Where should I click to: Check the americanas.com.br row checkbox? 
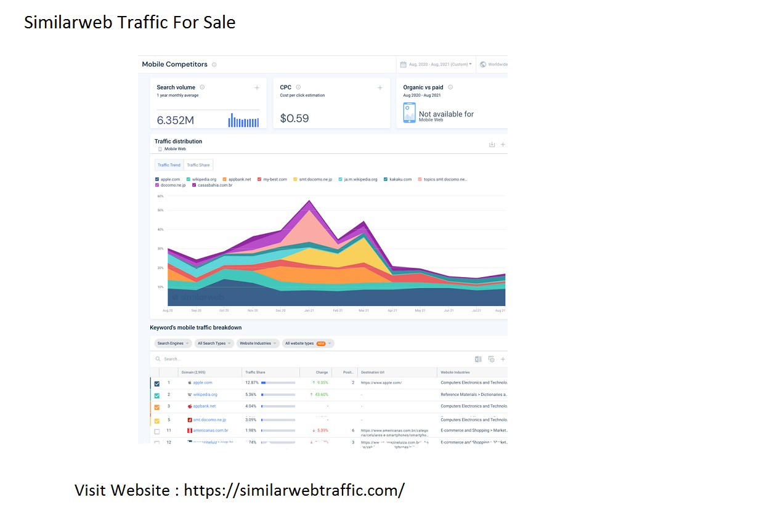pos(156,432)
